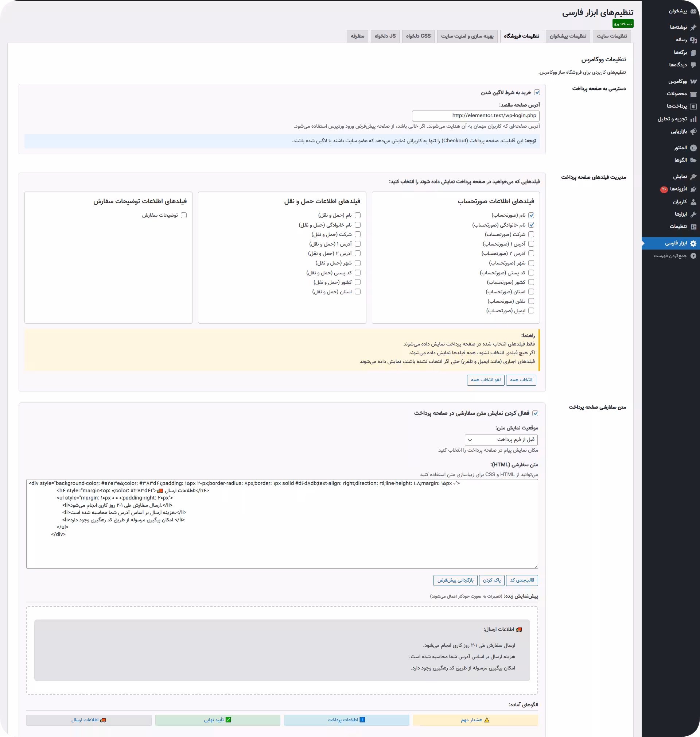Open the المنتور Elementor icon
The height and width of the screenshot is (737, 700).
693,148
